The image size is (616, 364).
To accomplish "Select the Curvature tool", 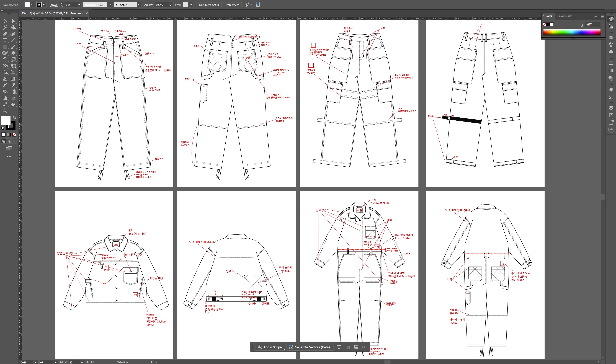I will tap(13, 34).
